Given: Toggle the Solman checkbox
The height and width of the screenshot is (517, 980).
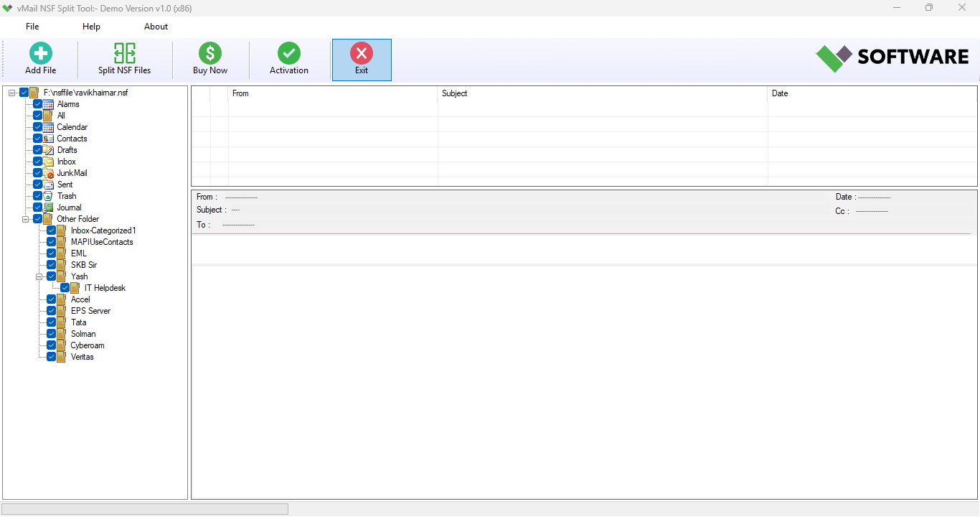Looking at the screenshot, I should tap(52, 334).
